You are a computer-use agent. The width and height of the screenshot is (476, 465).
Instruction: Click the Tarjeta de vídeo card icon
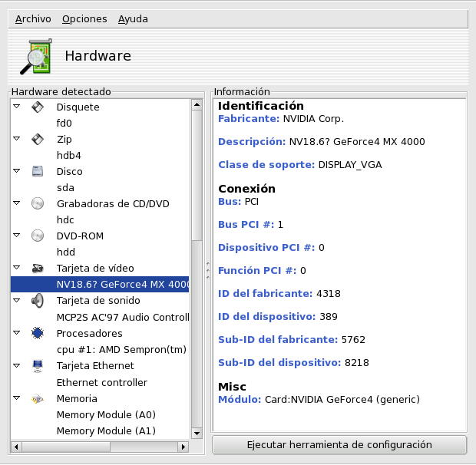pos(38,268)
